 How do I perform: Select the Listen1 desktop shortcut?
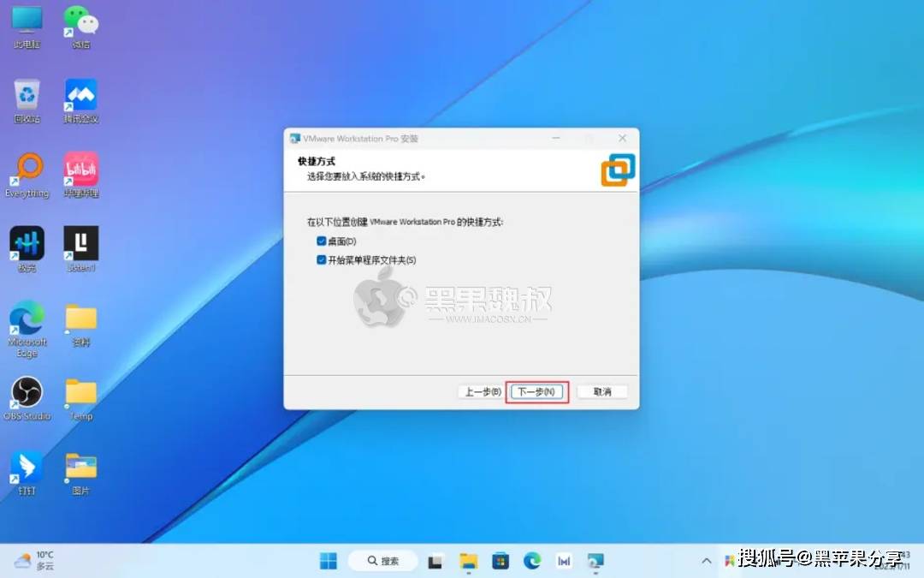[x=81, y=250]
